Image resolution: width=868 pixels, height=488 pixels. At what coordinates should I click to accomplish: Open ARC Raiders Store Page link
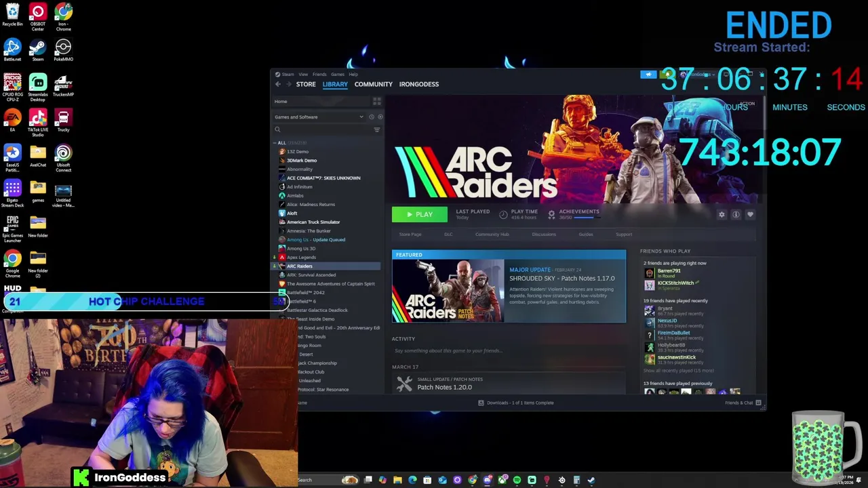tap(410, 235)
